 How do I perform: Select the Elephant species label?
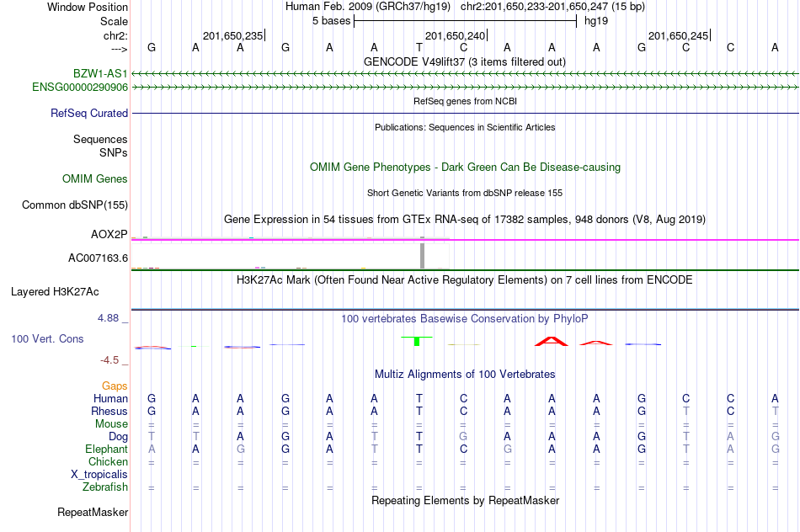107,450
